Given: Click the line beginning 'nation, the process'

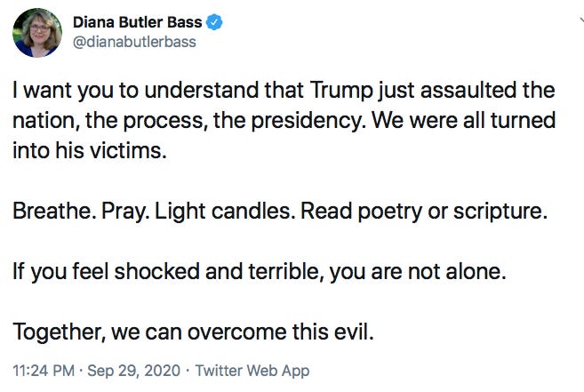Looking at the screenshot, I should click(x=284, y=121).
